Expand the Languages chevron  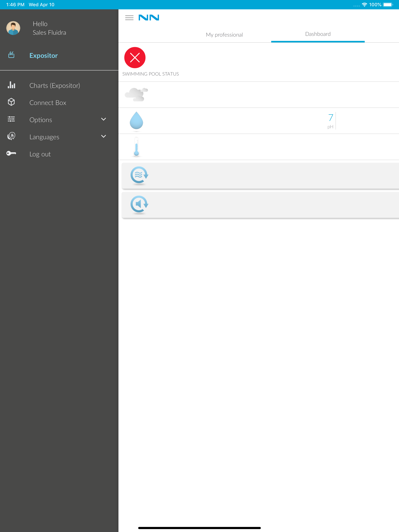(x=103, y=136)
